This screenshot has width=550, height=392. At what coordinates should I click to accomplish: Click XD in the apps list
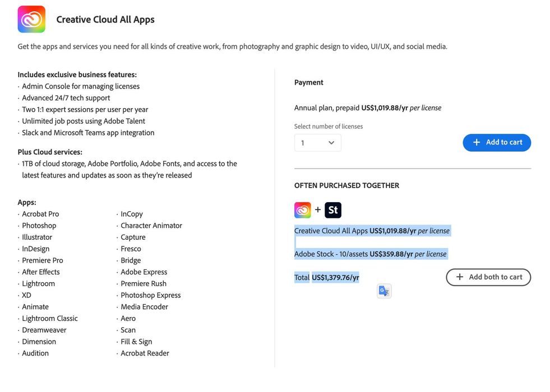27,295
